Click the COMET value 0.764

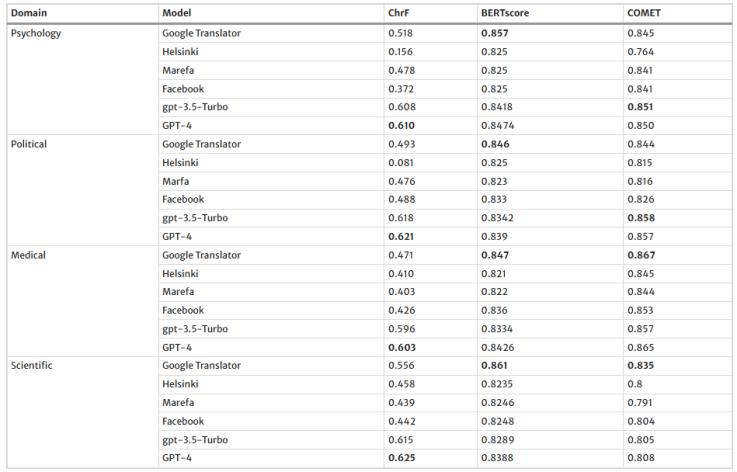641,52
